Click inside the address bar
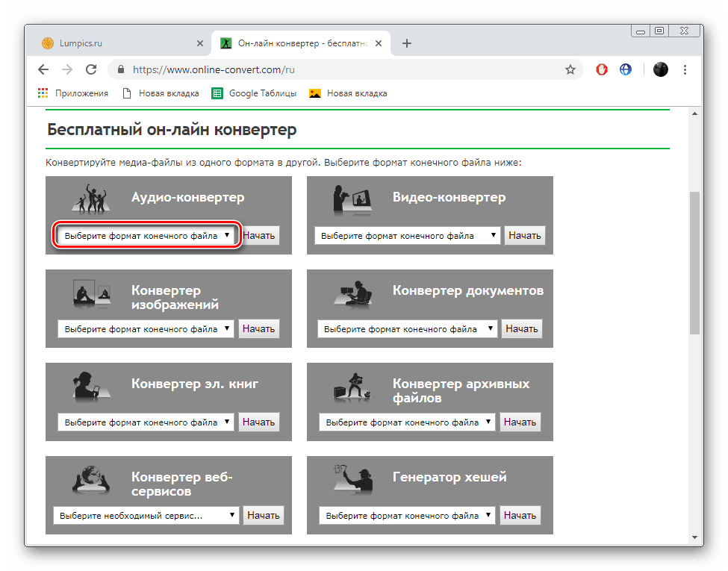The image size is (728, 571). point(299,69)
